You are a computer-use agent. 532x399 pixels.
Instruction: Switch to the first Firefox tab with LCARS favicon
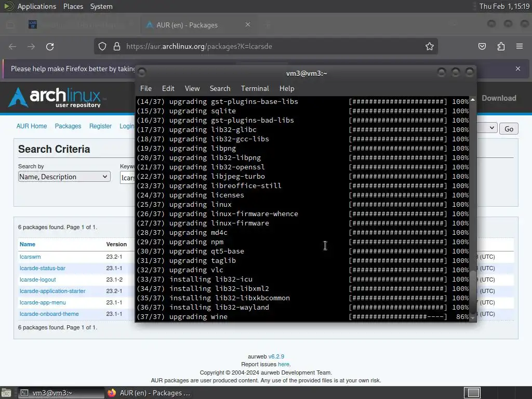click(x=33, y=24)
